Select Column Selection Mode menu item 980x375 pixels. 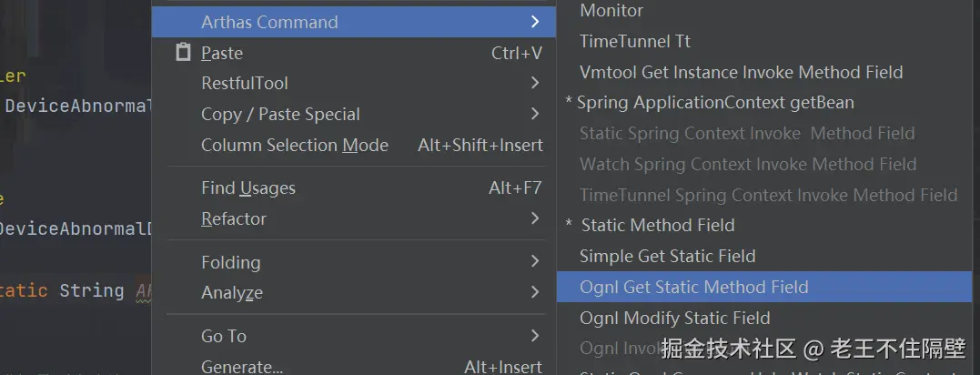click(294, 145)
